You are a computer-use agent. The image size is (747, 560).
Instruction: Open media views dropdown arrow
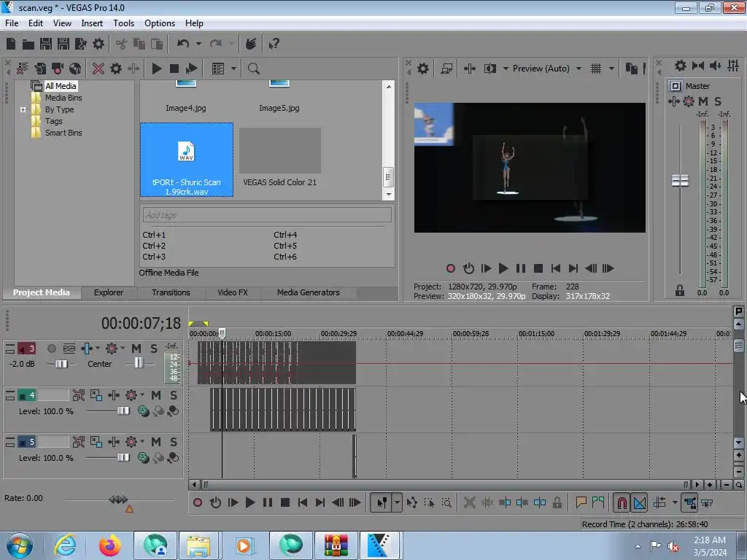click(x=234, y=69)
